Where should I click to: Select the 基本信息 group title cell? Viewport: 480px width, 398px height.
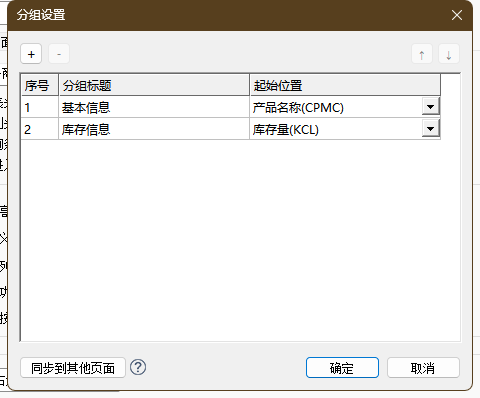coord(154,107)
